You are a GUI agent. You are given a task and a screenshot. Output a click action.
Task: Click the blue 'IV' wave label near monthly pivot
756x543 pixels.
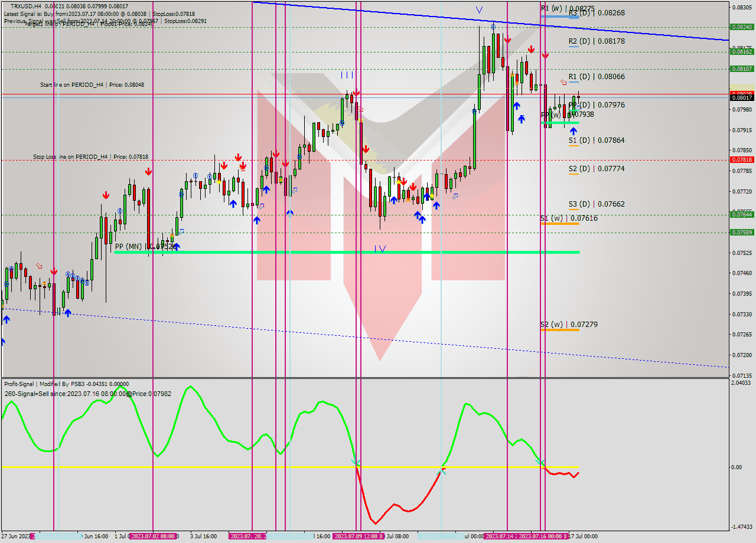click(x=380, y=249)
